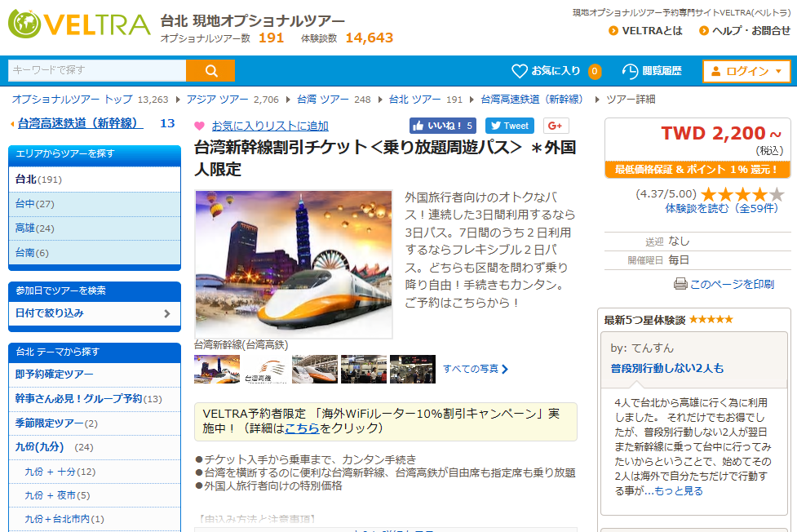Select 高雄(24) area
Image resolution: width=797 pixels, height=532 pixels.
(x=95, y=228)
